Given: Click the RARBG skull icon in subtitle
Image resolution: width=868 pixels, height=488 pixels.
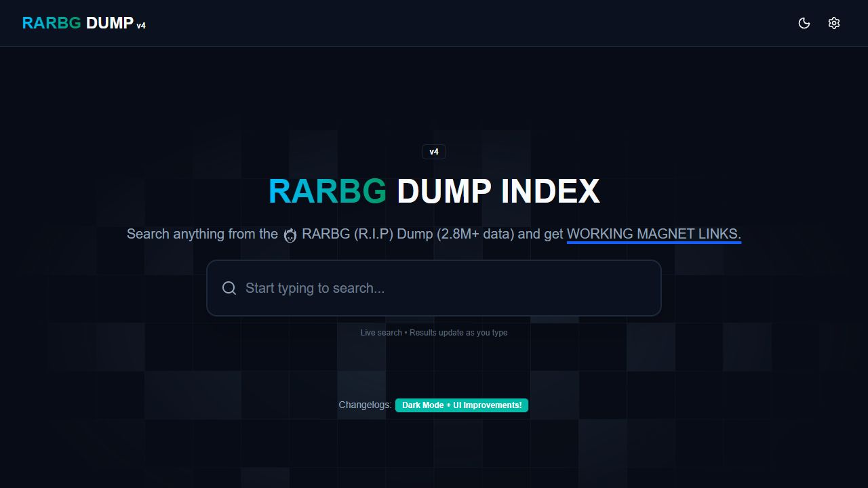Looking at the screenshot, I should coord(290,235).
